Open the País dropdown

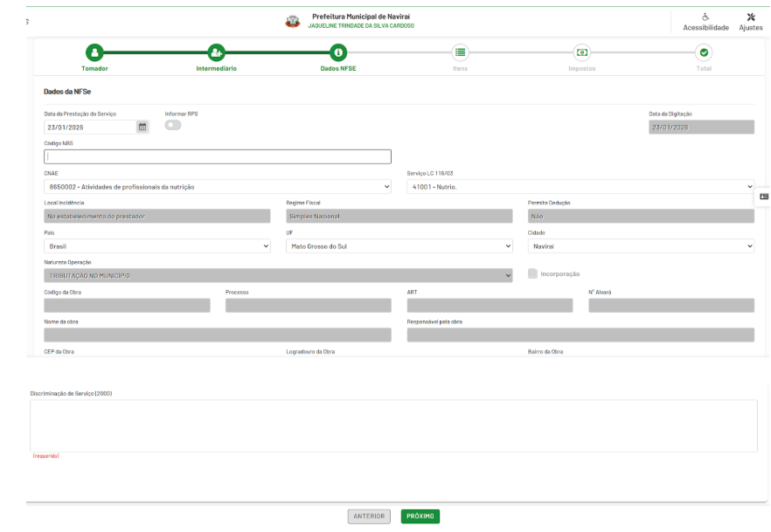157,246
